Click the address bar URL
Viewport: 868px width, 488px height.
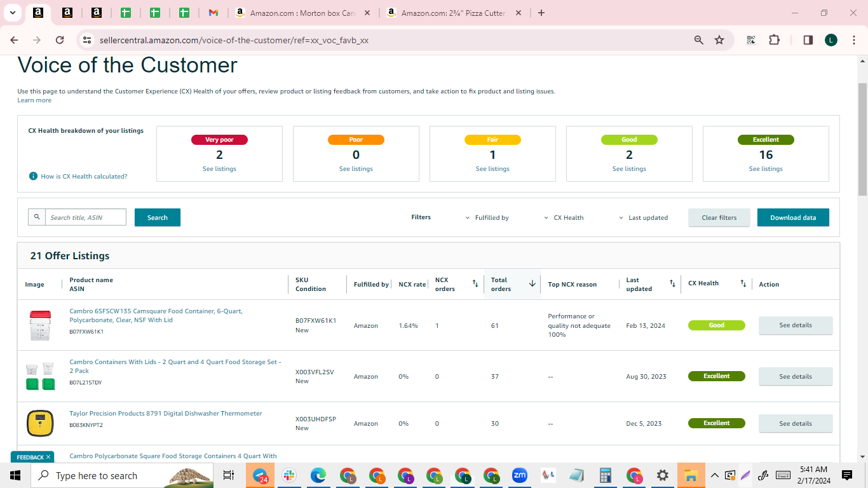tap(234, 40)
